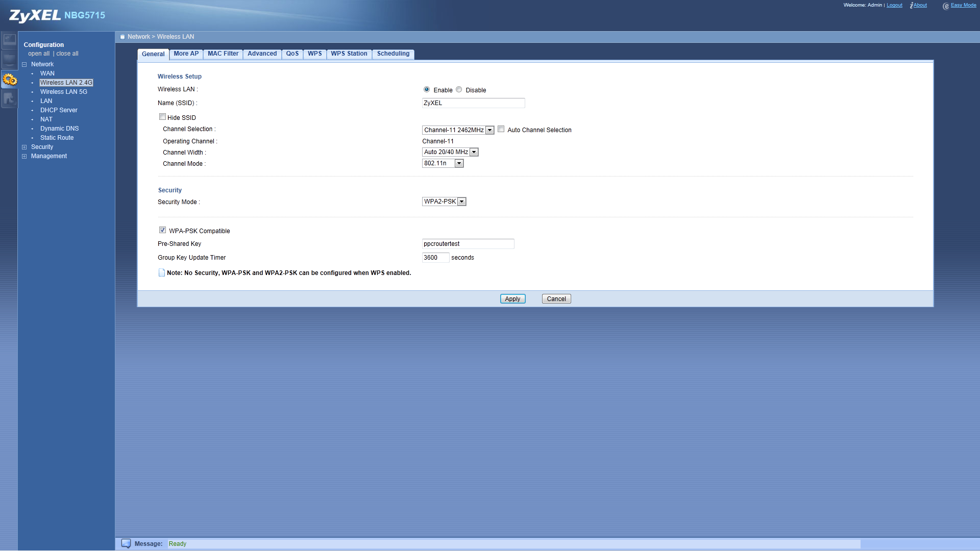Viewport: 980px width, 551px height.
Task: Switch to the More AP tab
Action: 186,54
